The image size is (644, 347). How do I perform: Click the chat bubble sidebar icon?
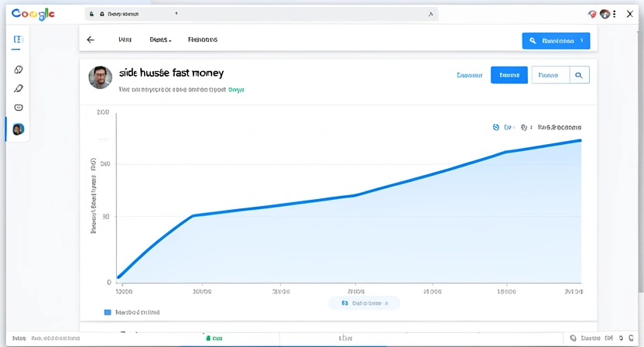click(x=18, y=108)
